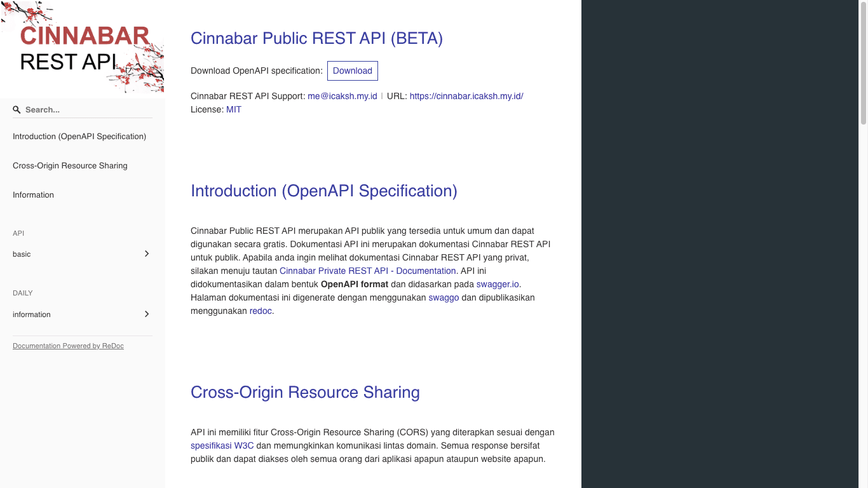The width and height of the screenshot is (868, 488).
Task: Visit the swagger.io link
Action: [x=498, y=284]
